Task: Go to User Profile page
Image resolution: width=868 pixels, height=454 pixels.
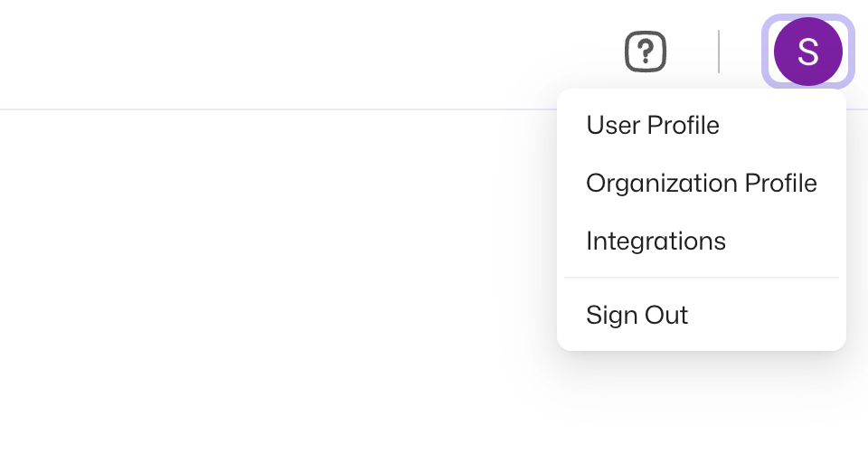Action: pyautogui.click(x=653, y=125)
